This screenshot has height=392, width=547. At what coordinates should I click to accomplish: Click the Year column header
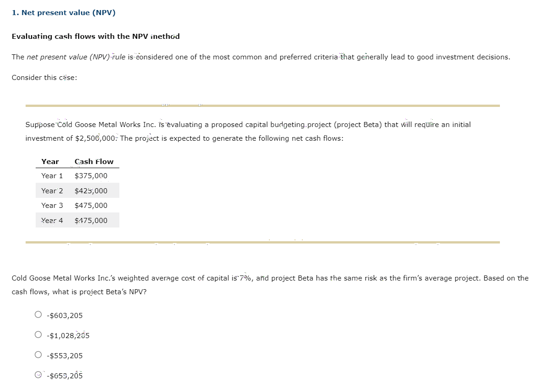click(50, 161)
